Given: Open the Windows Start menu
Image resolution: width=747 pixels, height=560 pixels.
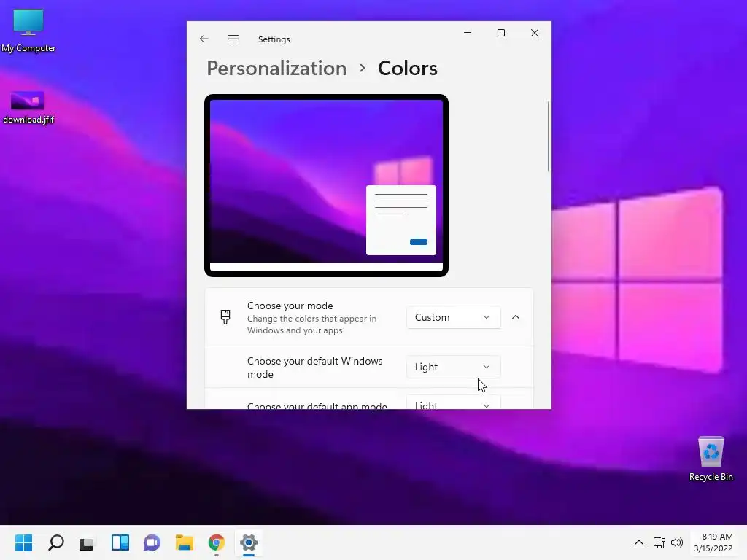Looking at the screenshot, I should [x=23, y=542].
